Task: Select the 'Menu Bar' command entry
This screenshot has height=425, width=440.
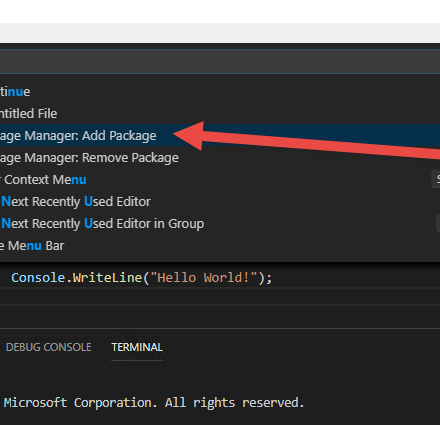Action: coord(220,246)
